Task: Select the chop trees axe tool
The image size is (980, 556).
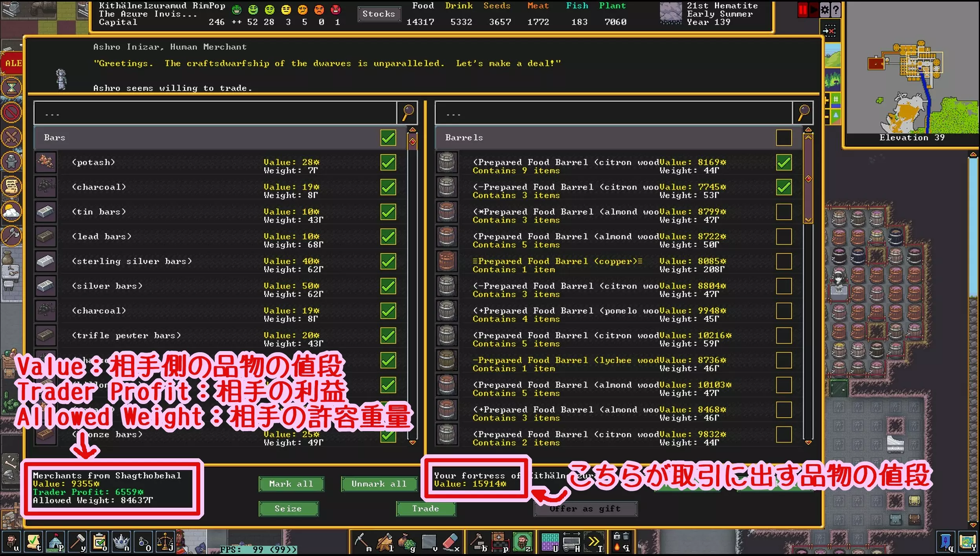Action: pos(385,542)
